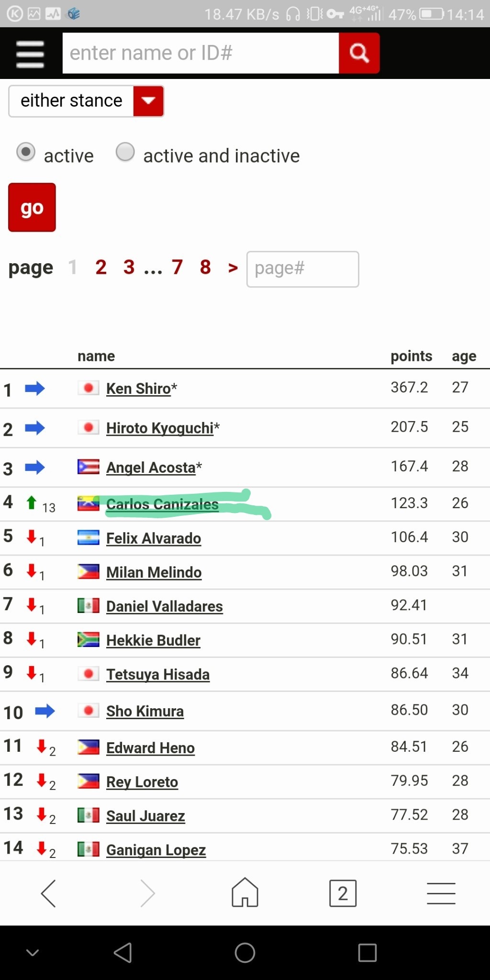Tap Android circle home button

tap(245, 952)
